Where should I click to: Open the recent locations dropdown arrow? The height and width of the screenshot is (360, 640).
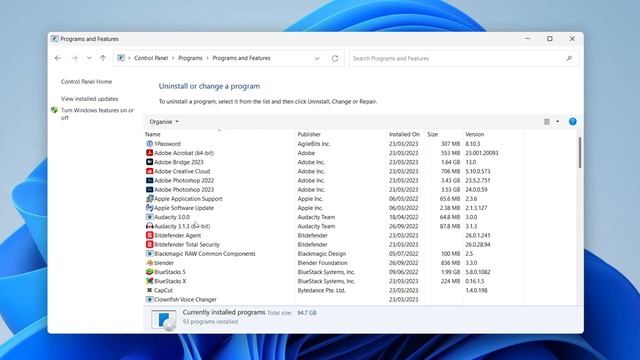pyautogui.click(x=89, y=58)
